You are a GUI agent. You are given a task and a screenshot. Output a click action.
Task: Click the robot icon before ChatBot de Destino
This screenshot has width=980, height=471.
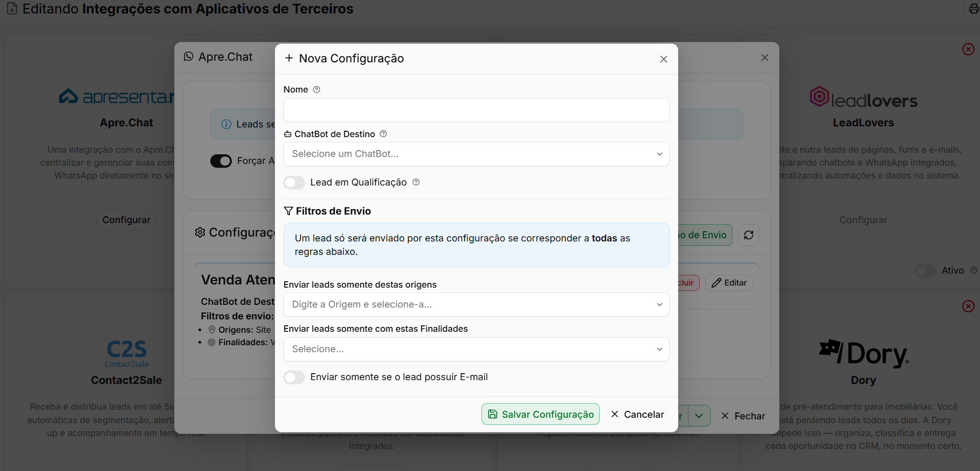pos(288,134)
